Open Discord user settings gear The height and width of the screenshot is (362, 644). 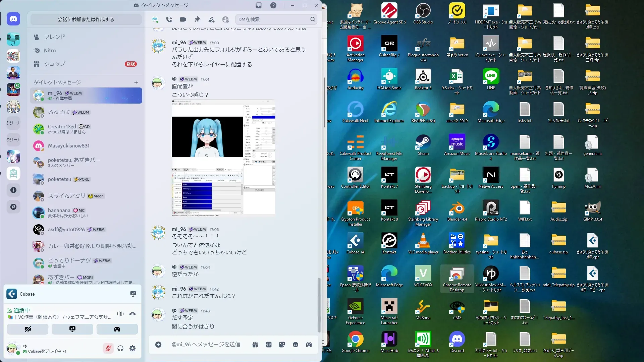click(x=132, y=349)
